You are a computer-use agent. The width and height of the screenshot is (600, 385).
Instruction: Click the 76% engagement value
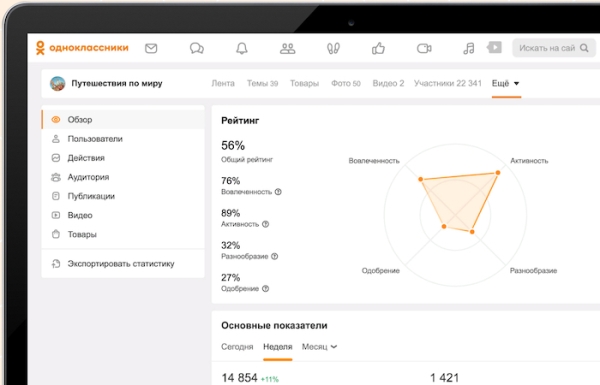coord(230,181)
